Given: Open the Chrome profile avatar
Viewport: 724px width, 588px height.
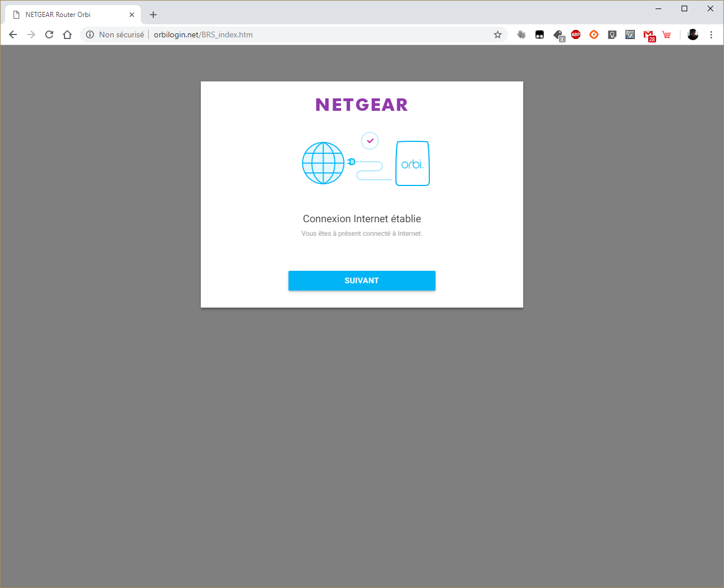Looking at the screenshot, I should coord(693,34).
